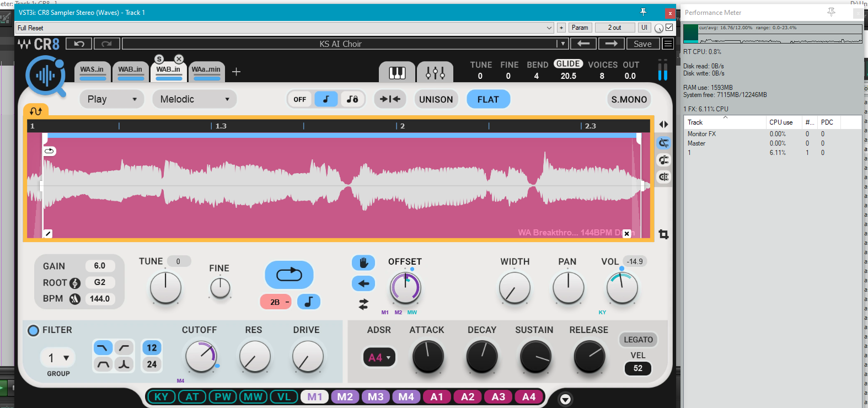
Task: Click the pencil edit icon at waveform corner
Action: 48,234
